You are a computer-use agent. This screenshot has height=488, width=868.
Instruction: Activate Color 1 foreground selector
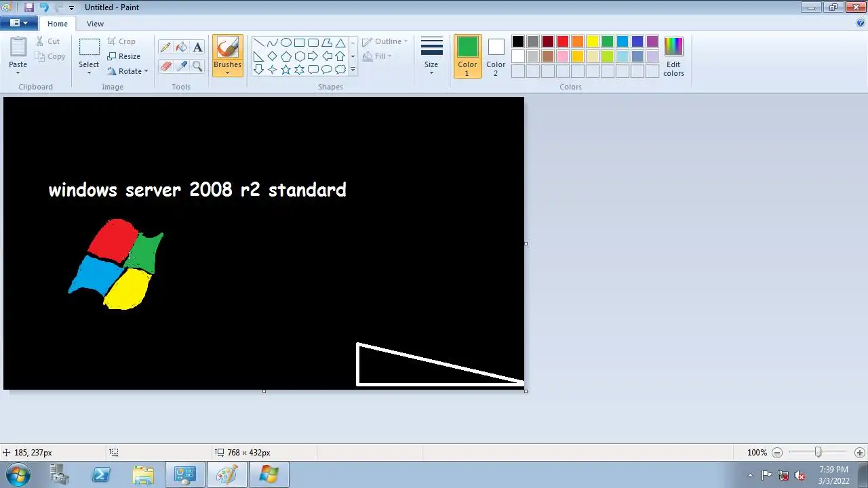coord(467,56)
